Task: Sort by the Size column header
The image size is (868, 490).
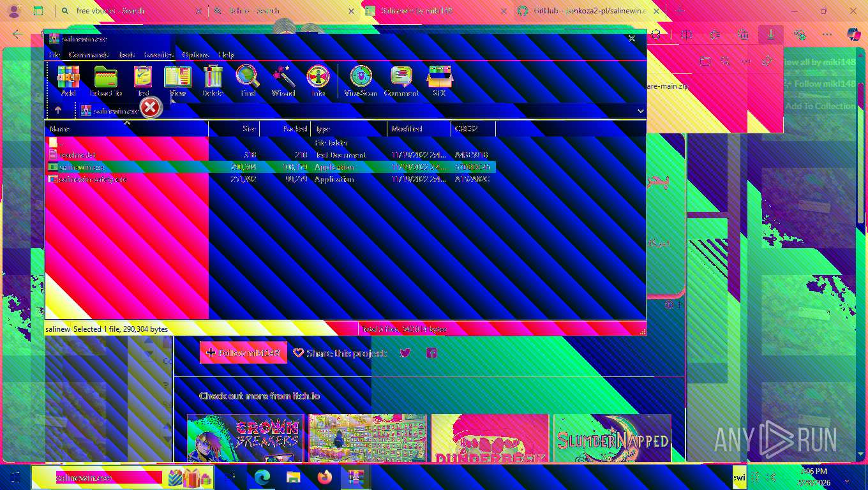Action: pyautogui.click(x=234, y=129)
